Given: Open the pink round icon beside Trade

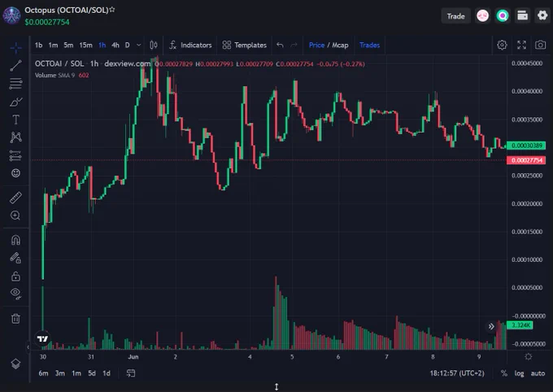Looking at the screenshot, I should [482, 16].
